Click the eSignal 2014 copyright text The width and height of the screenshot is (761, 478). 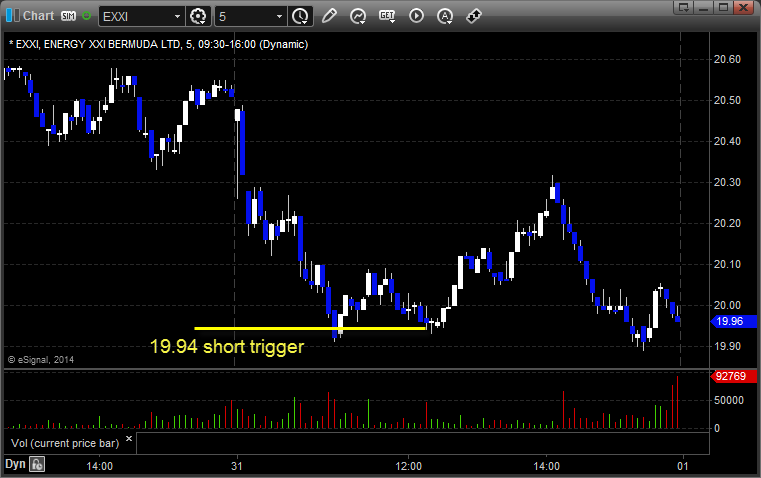[41, 360]
